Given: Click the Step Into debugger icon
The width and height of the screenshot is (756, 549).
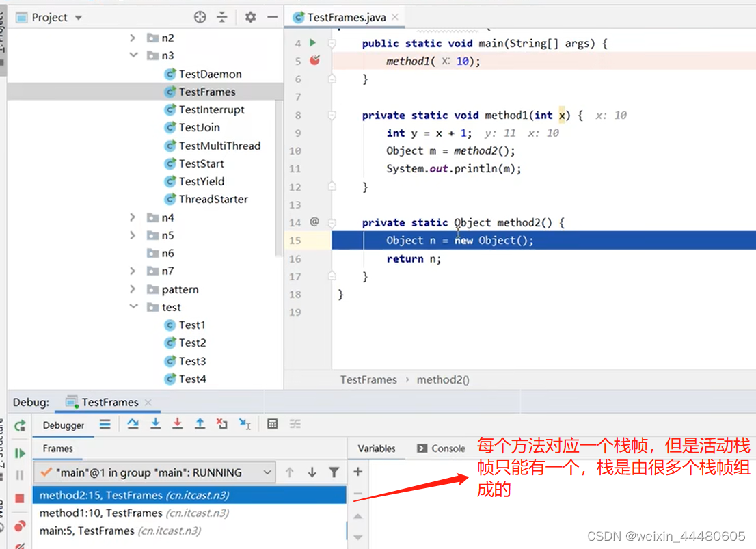Looking at the screenshot, I should point(156,424).
